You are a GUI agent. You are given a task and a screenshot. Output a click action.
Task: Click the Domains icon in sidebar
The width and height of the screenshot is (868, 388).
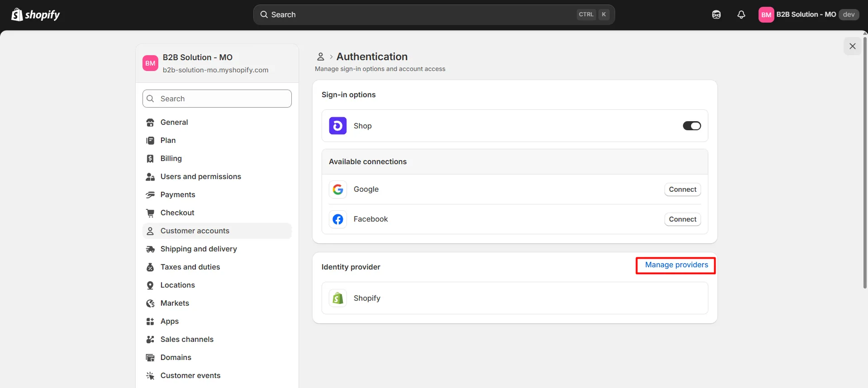[x=150, y=358]
